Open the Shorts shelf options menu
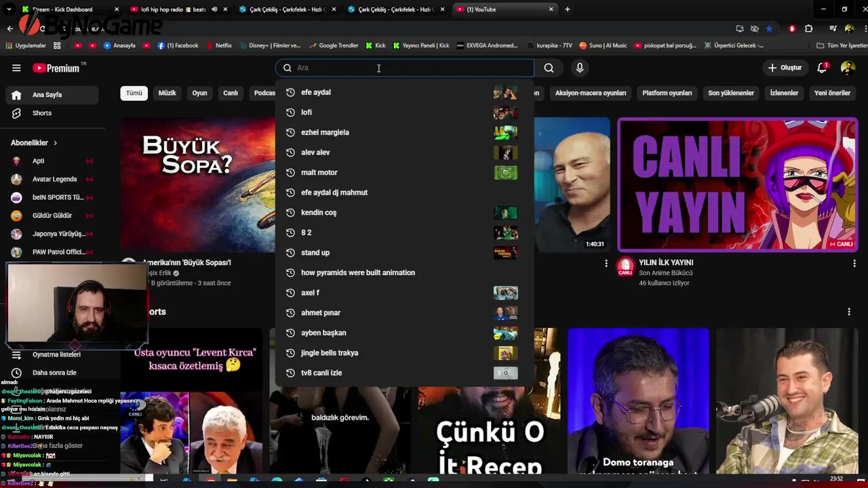Image resolution: width=868 pixels, height=488 pixels. pyautogui.click(x=849, y=312)
